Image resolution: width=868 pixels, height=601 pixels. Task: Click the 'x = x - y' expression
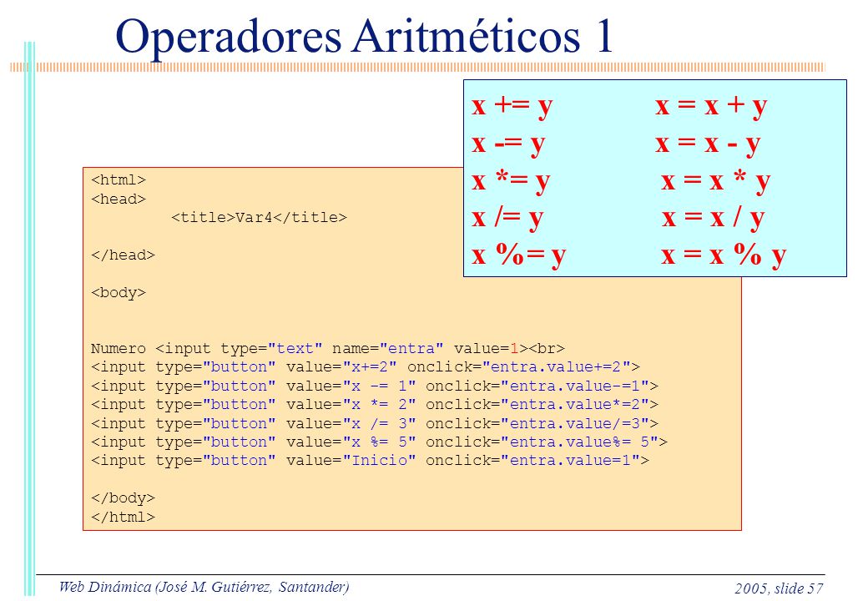coord(708,144)
